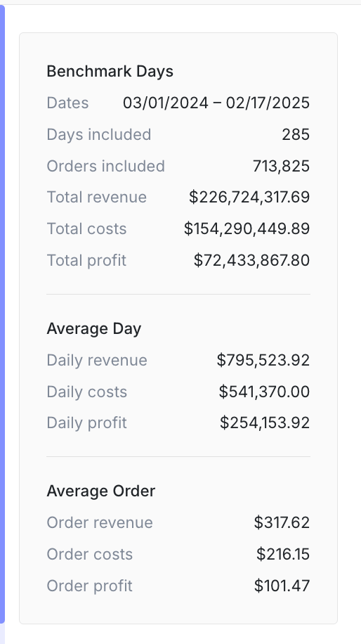Screen dimensions: 361x644
Task: Click the Total profit amount $72,433,867.80
Action: pos(251,260)
